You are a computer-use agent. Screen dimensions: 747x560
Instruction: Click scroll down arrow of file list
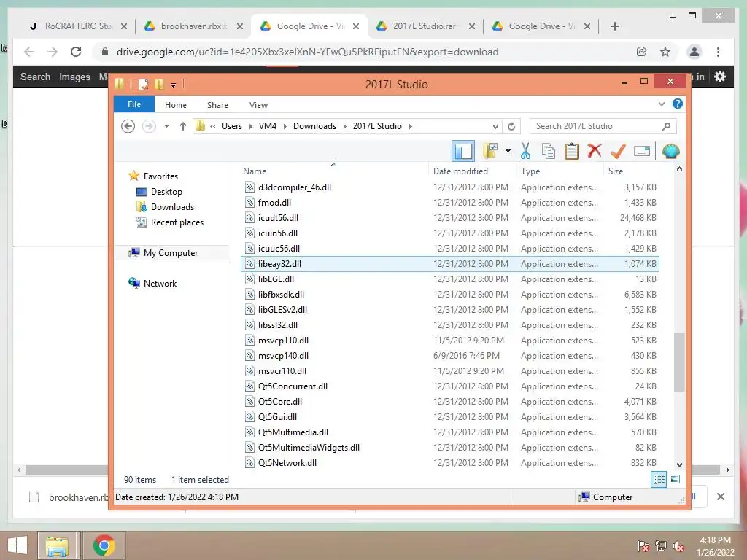tap(679, 464)
